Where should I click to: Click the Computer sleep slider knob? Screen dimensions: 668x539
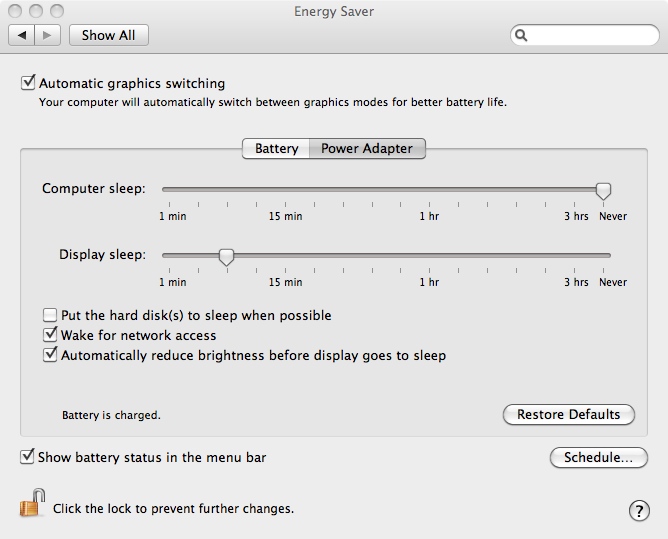[603, 189]
